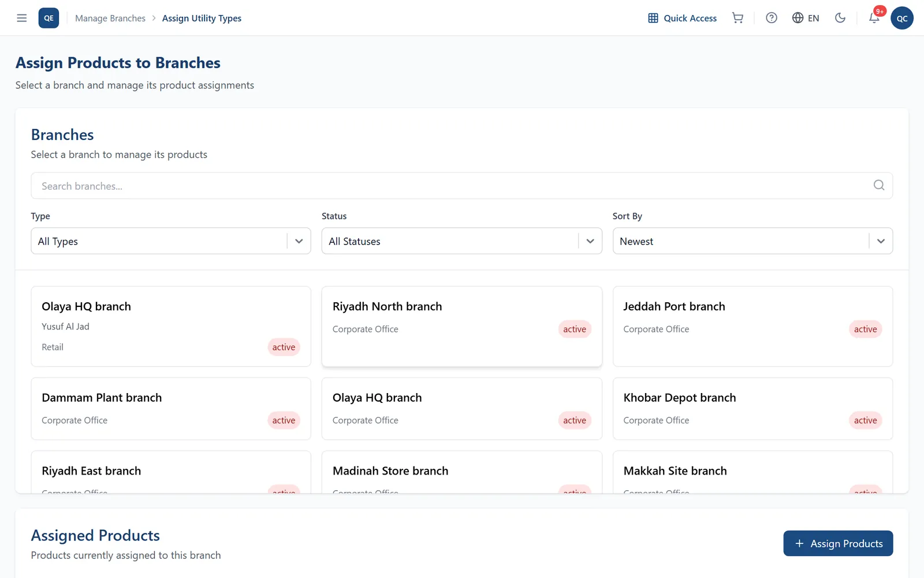The image size is (924, 578).
Task: Select the Dammam Plant branch card
Action: click(171, 409)
